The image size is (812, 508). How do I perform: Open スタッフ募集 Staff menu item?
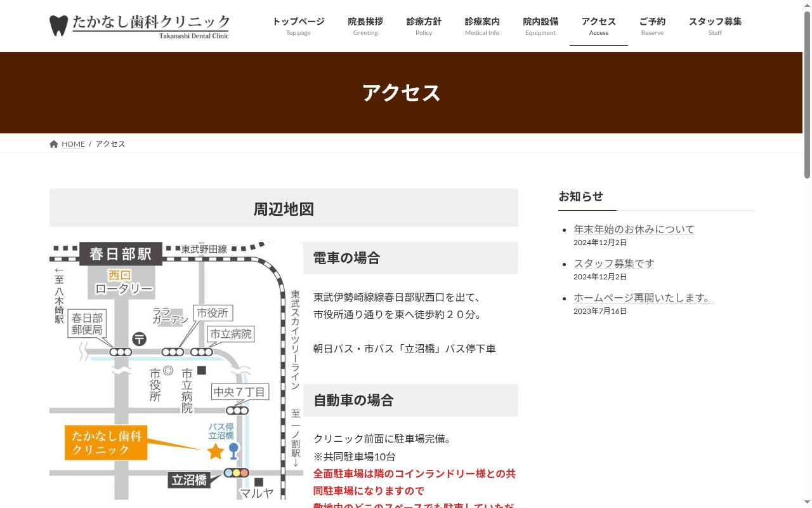coord(715,26)
